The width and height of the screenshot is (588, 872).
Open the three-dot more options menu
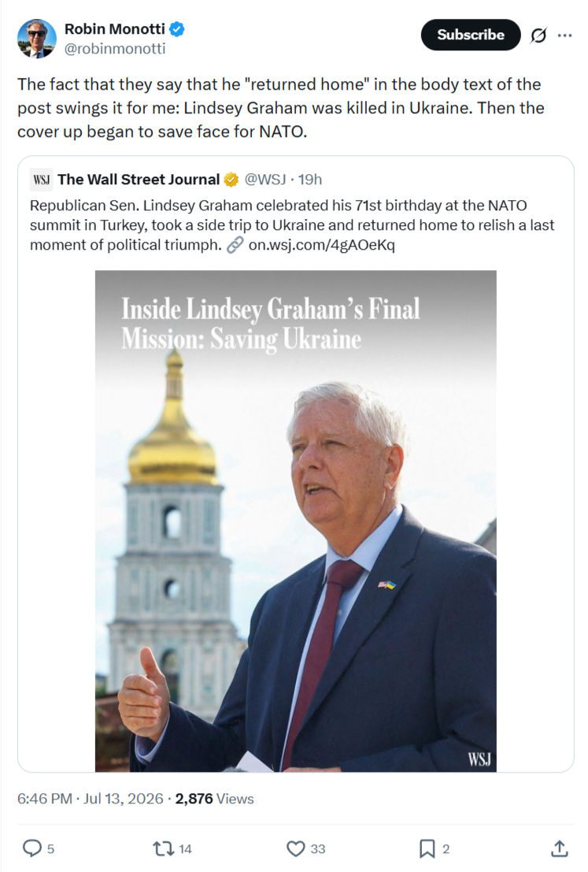coord(564,35)
